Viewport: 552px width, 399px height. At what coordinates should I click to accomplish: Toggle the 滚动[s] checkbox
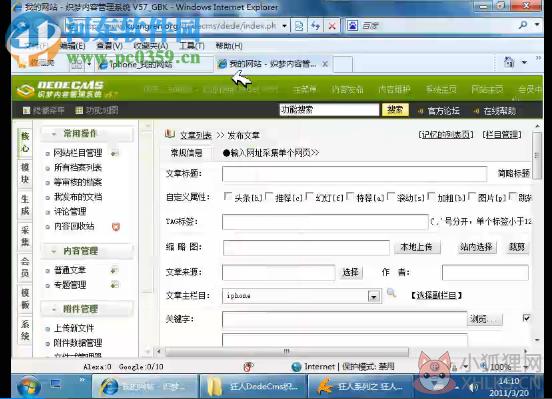391,196
